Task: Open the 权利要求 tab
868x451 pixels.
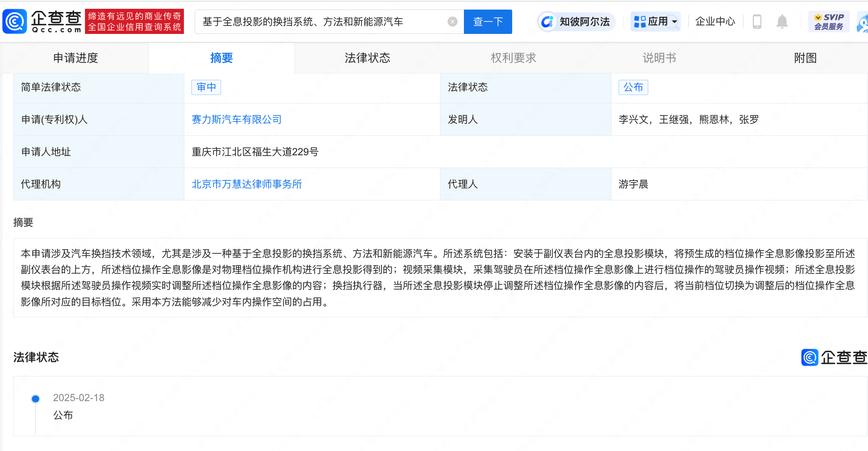Action: [x=513, y=58]
